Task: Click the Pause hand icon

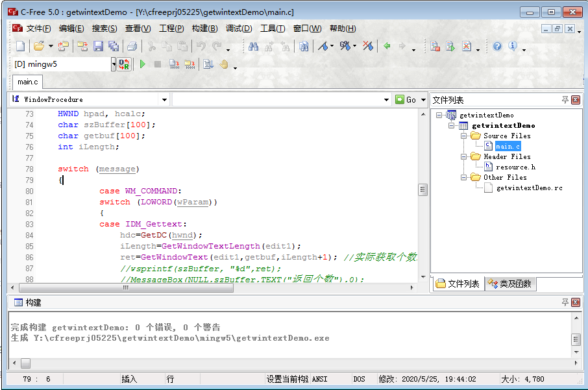Action: (225, 64)
